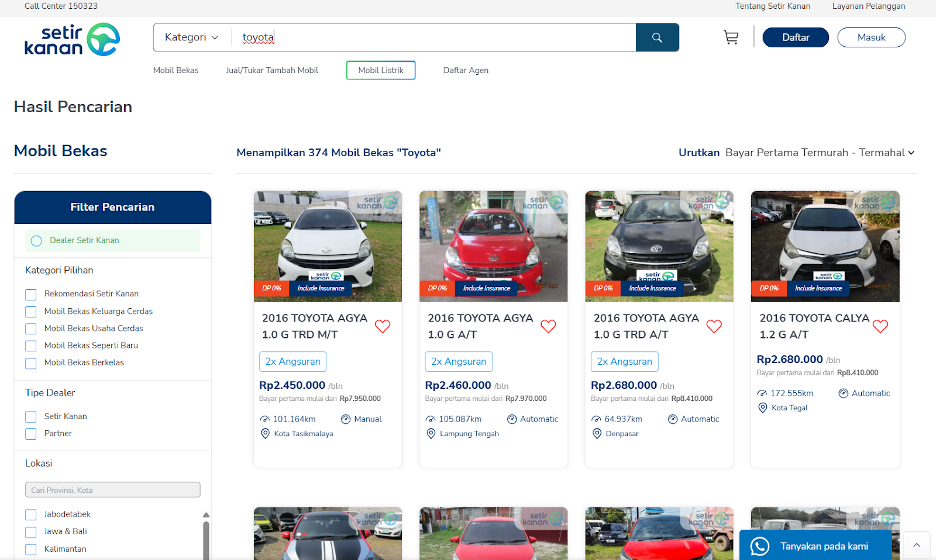Viewport: 936px width, 560px height.
Task: Click odometer icon beside 101.164km
Action: (265, 419)
